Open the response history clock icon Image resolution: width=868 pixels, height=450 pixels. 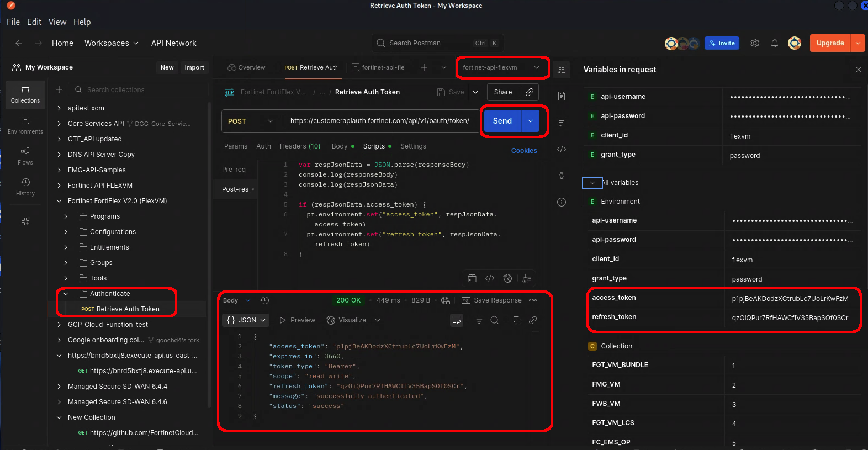click(x=264, y=300)
